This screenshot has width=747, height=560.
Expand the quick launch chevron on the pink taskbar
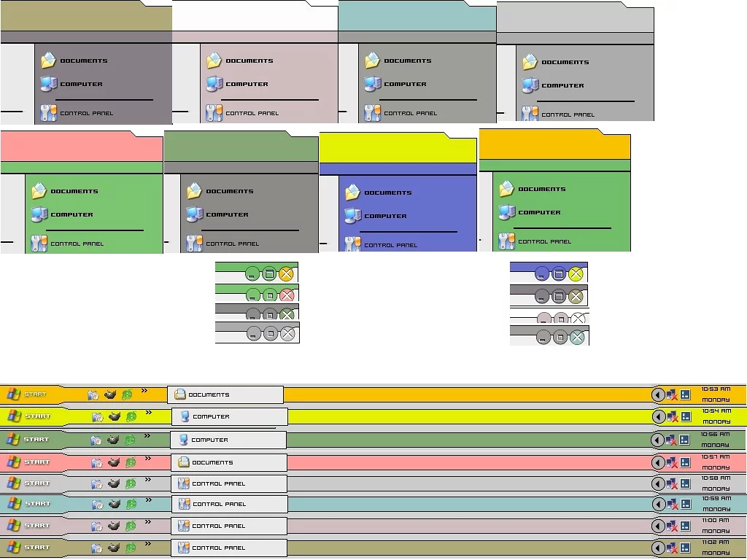(147, 458)
